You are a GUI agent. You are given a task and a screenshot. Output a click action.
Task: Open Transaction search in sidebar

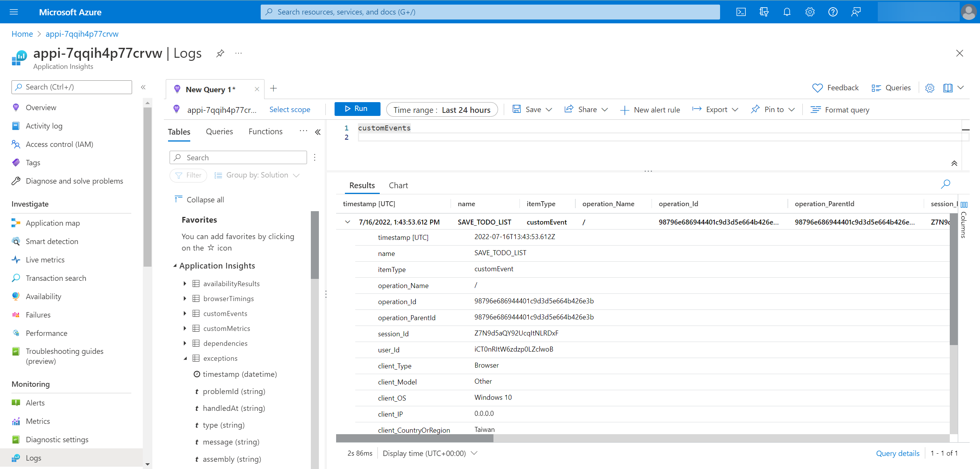(x=56, y=278)
